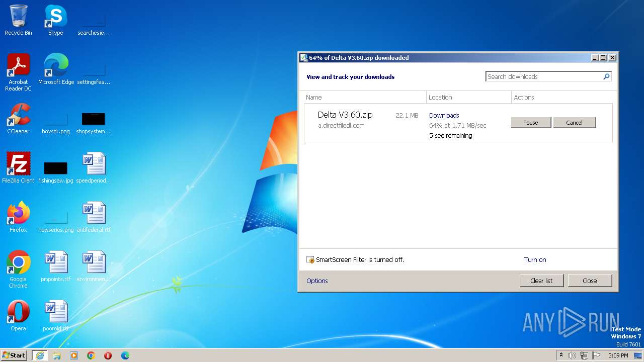Open the Downloads location link
The height and width of the screenshot is (362, 644).
click(444, 116)
